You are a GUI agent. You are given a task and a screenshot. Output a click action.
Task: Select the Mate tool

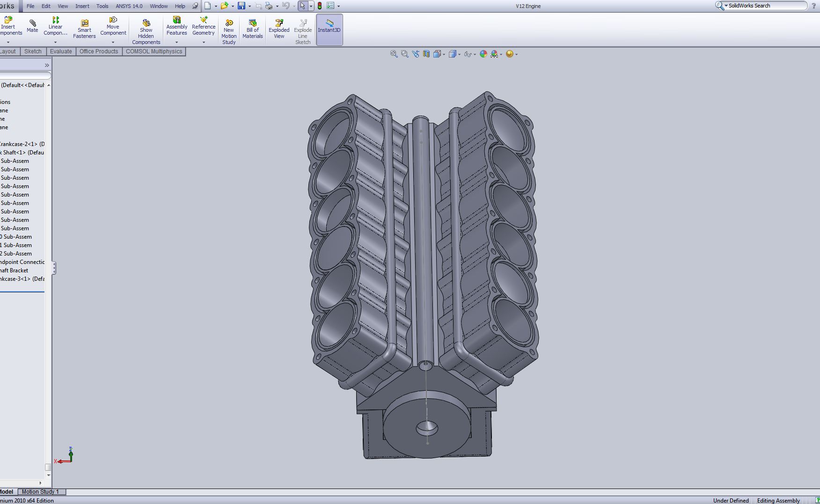tap(32, 26)
